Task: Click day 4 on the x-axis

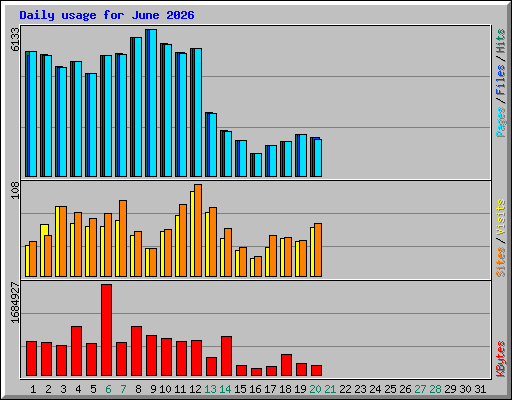Action: coord(78,389)
